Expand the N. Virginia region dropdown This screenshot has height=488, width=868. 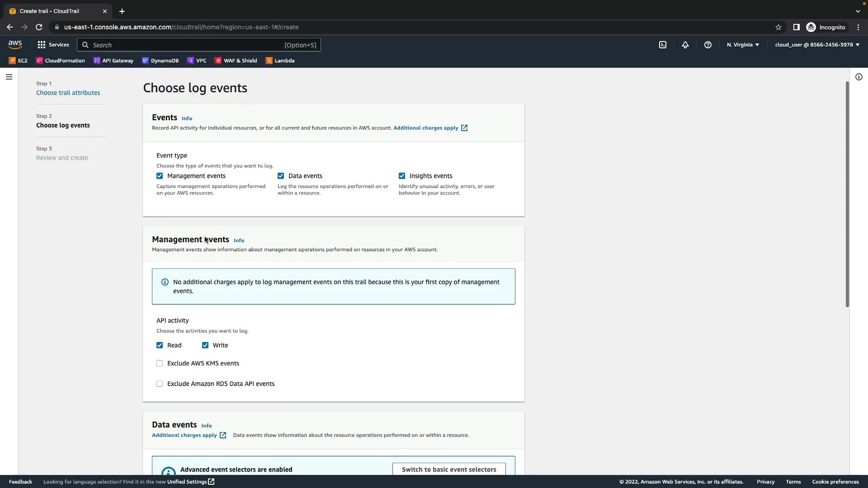pos(743,45)
